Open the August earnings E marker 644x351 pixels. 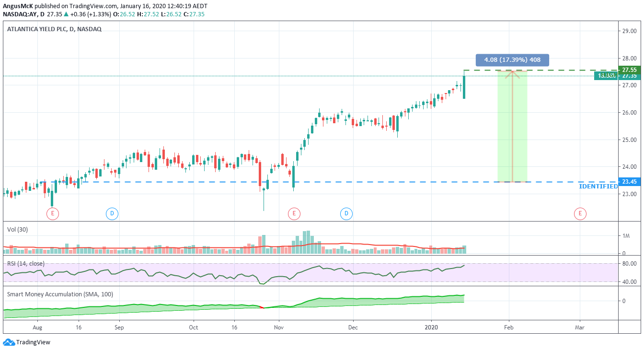coord(52,214)
